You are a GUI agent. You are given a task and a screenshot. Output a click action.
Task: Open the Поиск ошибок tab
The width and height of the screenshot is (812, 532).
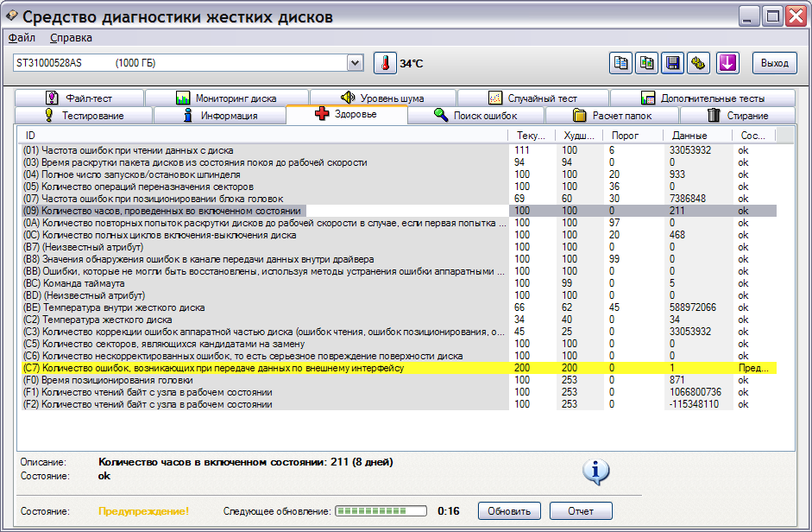(475, 116)
